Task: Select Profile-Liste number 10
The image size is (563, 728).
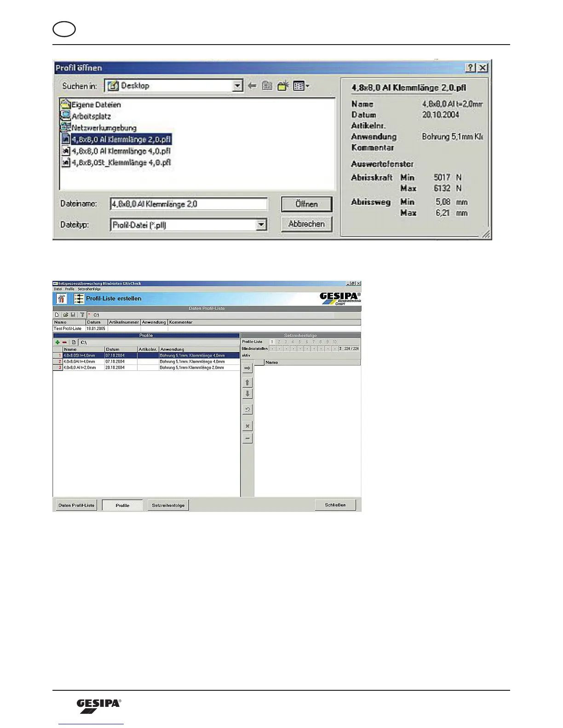Action: point(334,342)
